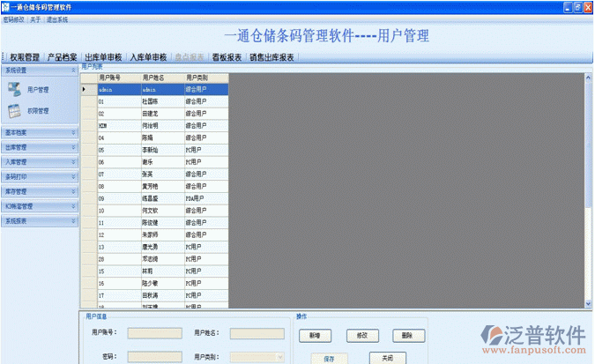
Task: Click the 修改 button
Action: (361, 336)
